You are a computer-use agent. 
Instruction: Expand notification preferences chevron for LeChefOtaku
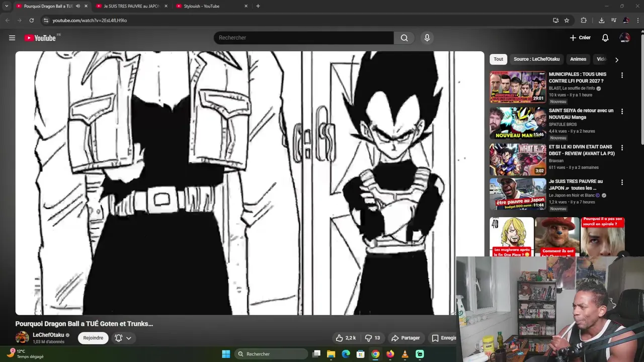coord(129,338)
